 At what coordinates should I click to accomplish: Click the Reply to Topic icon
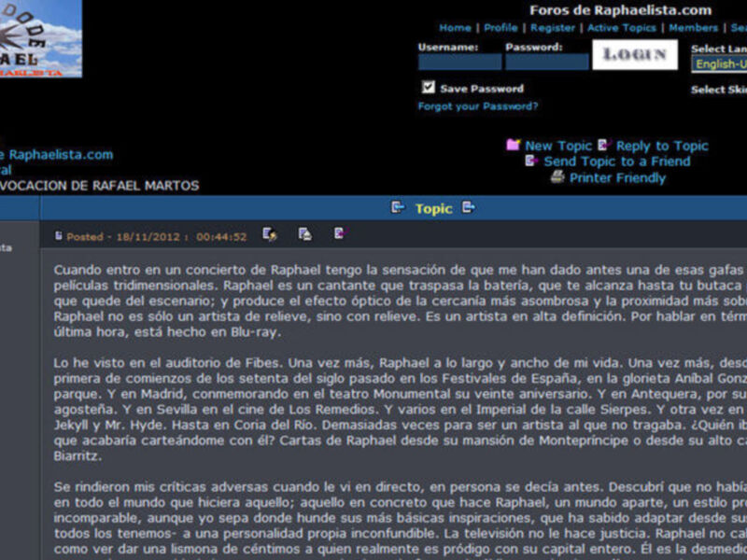(x=604, y=145)
